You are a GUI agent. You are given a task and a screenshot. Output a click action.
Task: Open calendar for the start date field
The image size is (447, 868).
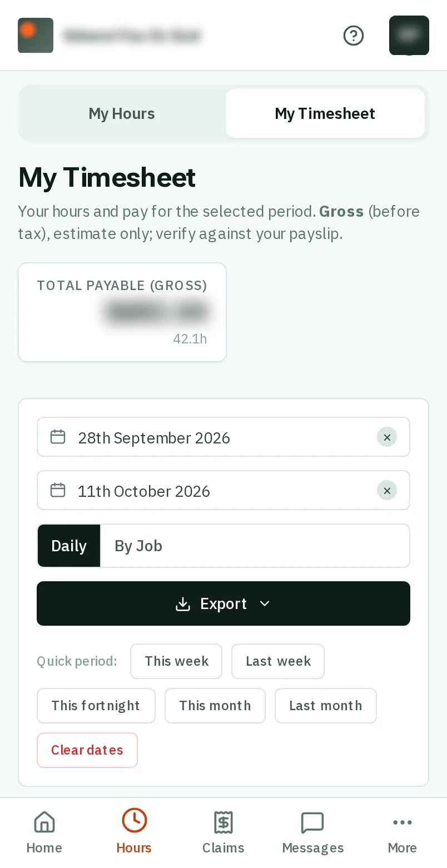[x=58, y=437]
